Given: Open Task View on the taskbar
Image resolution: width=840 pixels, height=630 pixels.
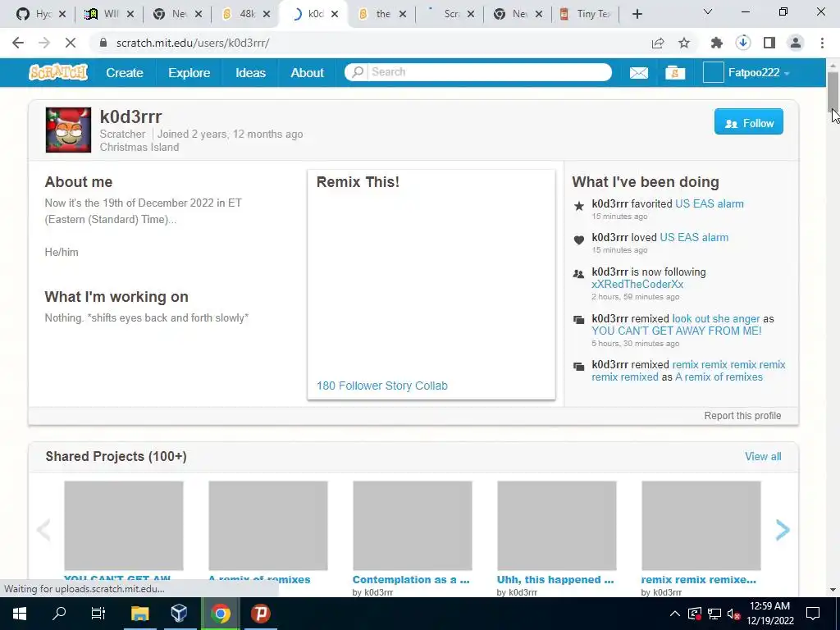Looking at the screenshot, I should point(98,614).
